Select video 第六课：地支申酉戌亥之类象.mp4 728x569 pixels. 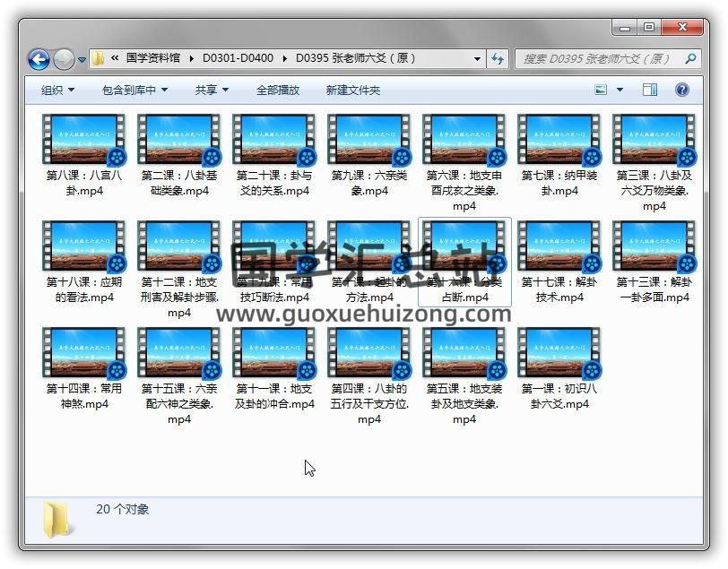tap(464, 163)
